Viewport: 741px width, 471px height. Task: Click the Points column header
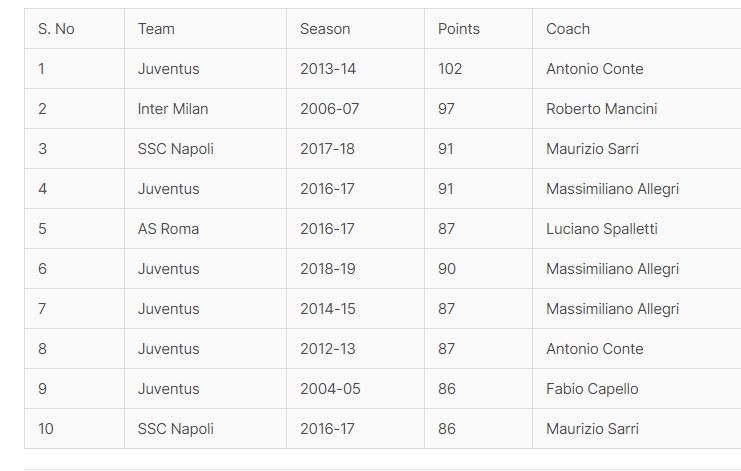point(459,29)
